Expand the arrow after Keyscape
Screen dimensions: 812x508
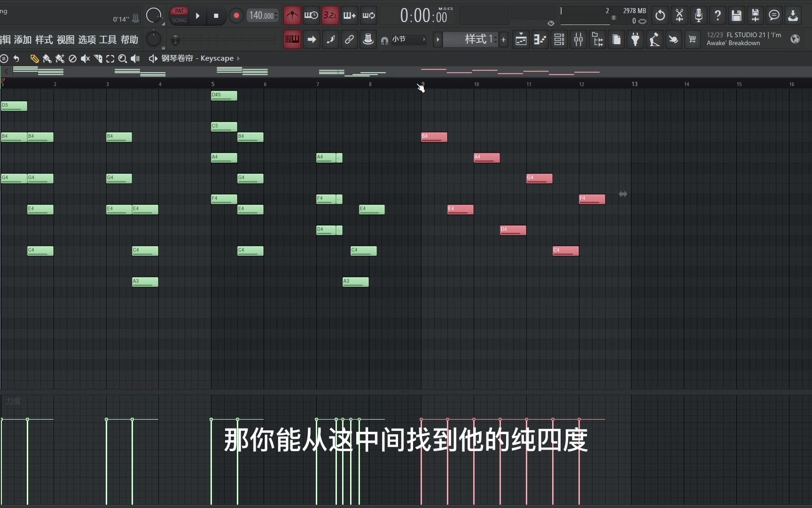[x=239, y=58]
